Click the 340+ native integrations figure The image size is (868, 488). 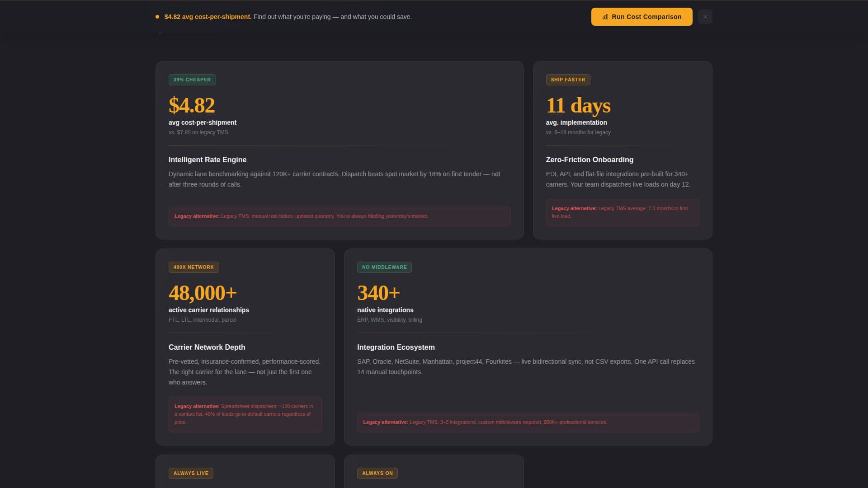pyautogui.click(x=378, y=293)
